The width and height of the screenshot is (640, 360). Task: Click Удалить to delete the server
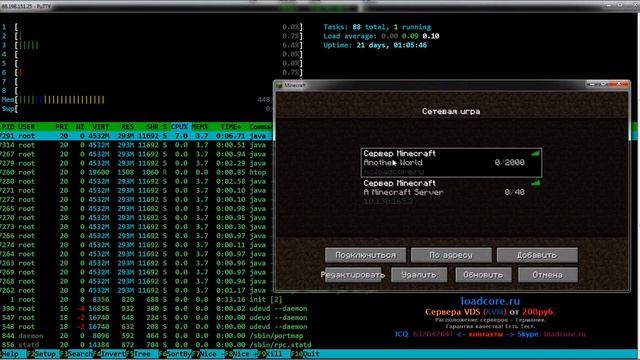[419, 275]
